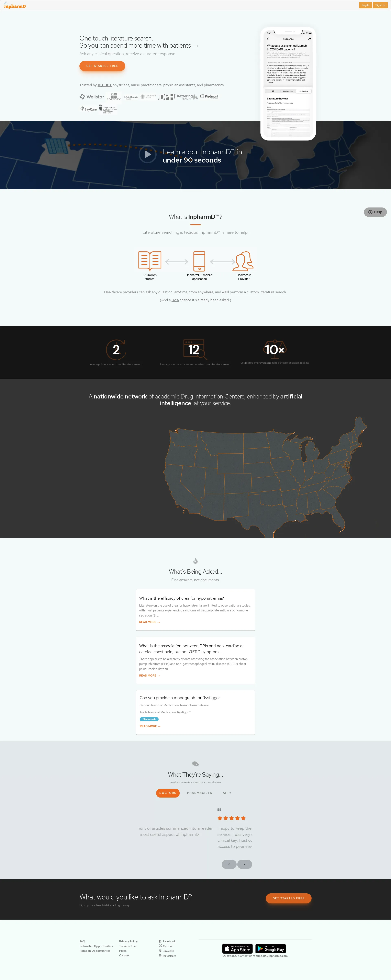Play the 90 seconds intro video
Viewport: 391px width, 980px height.
[x=147, y=154]
